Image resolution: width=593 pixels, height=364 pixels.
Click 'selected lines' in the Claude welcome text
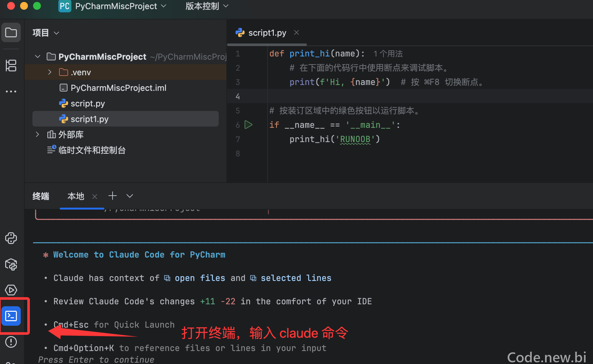click(296, 278)
